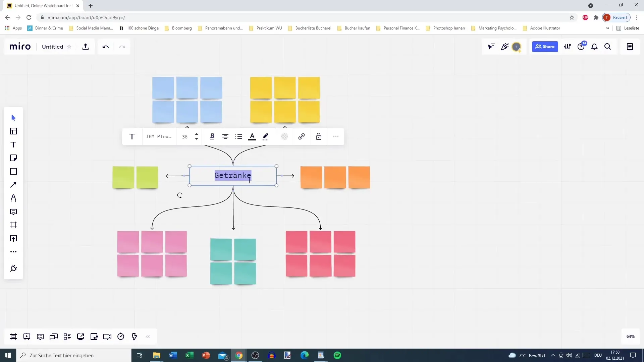
Task: Click the more tools button
Action: (13, 252)
